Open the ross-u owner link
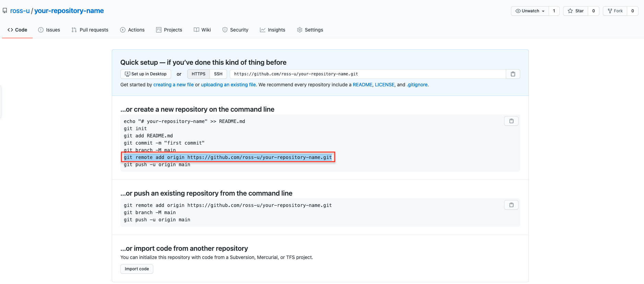The height and width of the screenshot is (284, 644). [20, 11]
